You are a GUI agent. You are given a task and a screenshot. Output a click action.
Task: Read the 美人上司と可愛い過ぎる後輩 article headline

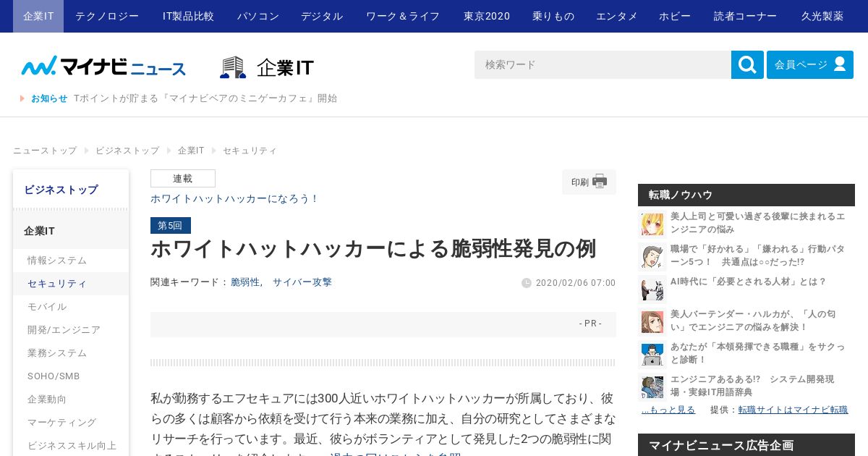click(x=757, y=223)
